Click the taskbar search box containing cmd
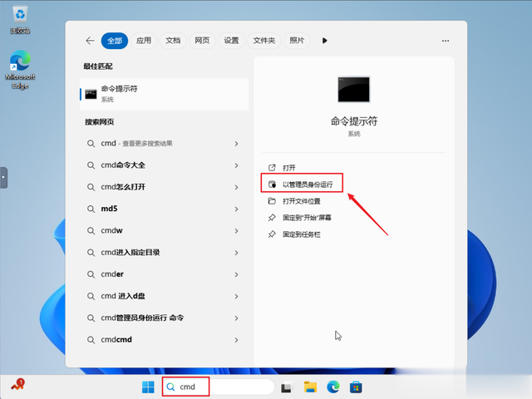 pos(218,387)
